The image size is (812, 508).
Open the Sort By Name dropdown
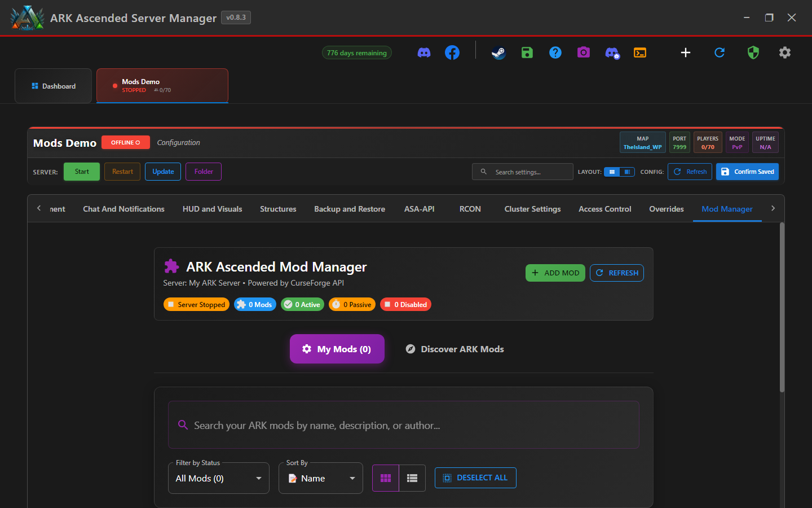tap(321, 478)
